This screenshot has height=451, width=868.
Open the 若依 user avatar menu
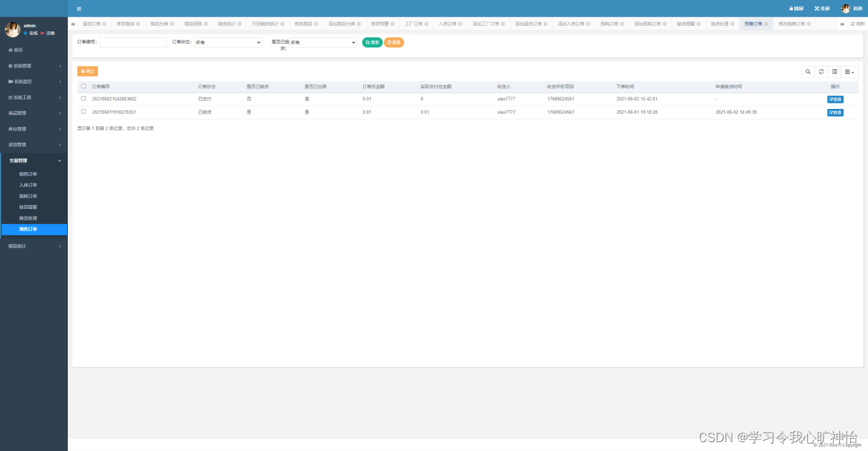[852, 8]
